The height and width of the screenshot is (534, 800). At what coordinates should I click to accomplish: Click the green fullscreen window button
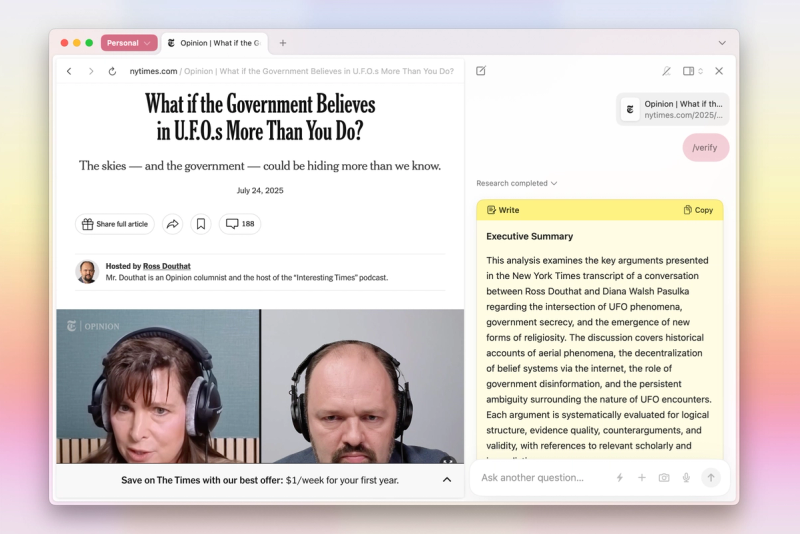[89, 43]
